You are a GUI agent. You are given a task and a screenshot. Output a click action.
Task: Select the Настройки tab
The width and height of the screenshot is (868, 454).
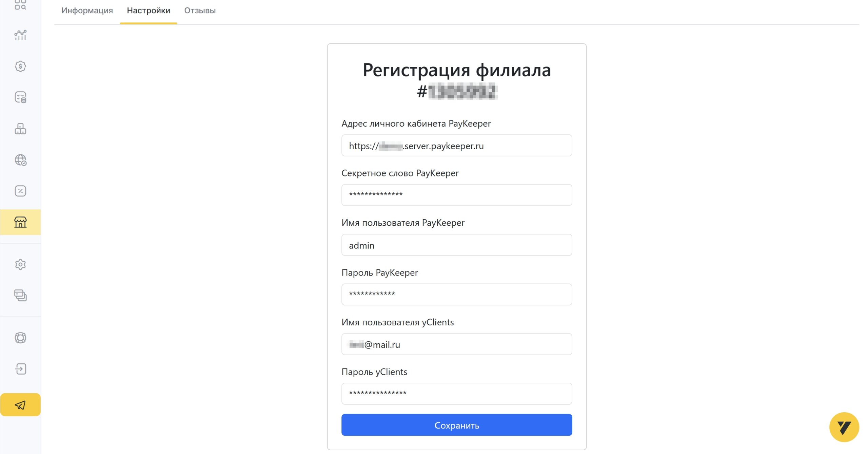pyautogui.click(x=149, y=11)
